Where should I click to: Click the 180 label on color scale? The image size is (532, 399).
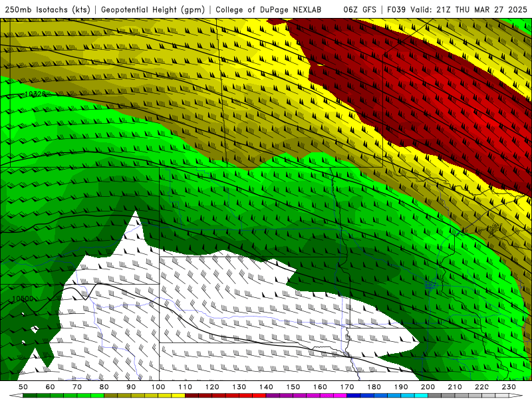(x=374, y=387)
